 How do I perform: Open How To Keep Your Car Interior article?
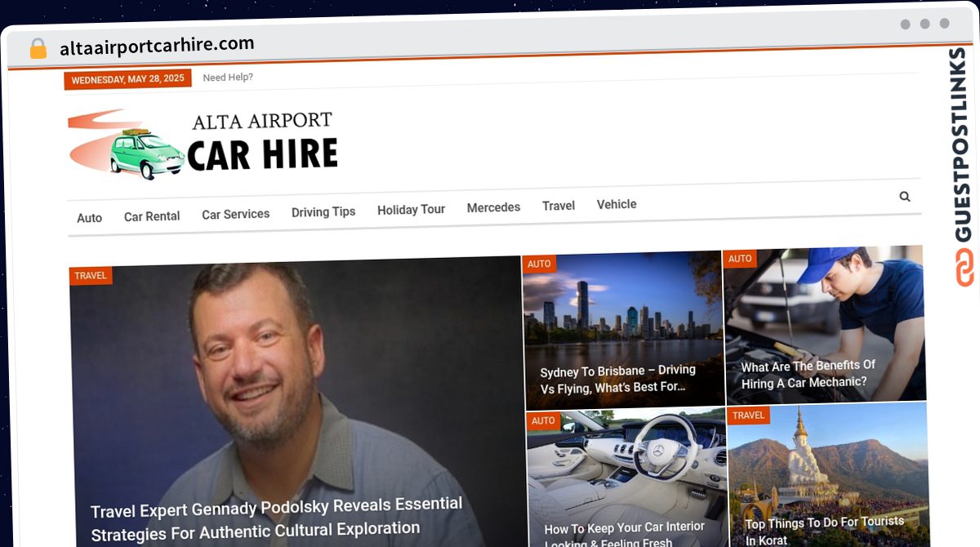click(624, 535)
